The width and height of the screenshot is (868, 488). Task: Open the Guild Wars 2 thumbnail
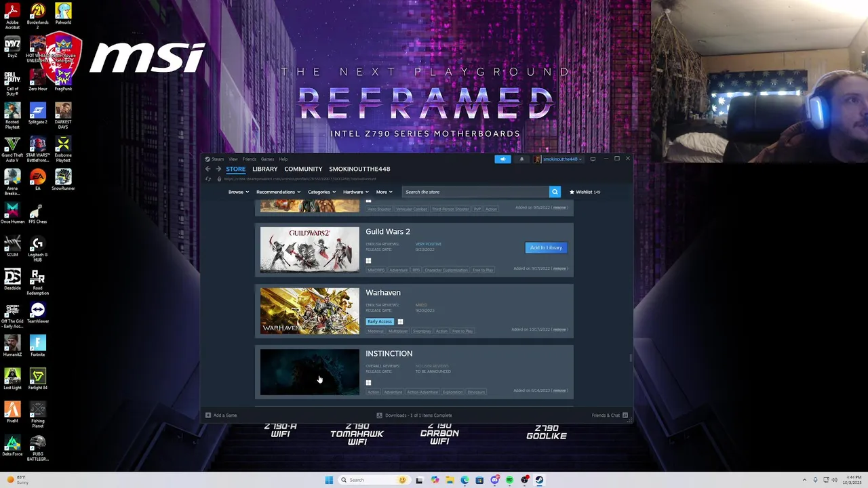tap(310, 249)
